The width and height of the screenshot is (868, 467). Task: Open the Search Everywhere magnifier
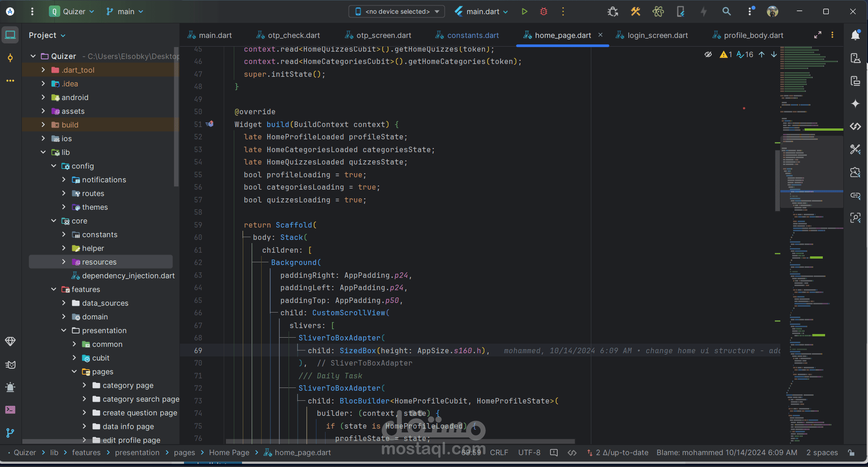tap(726, 11)
